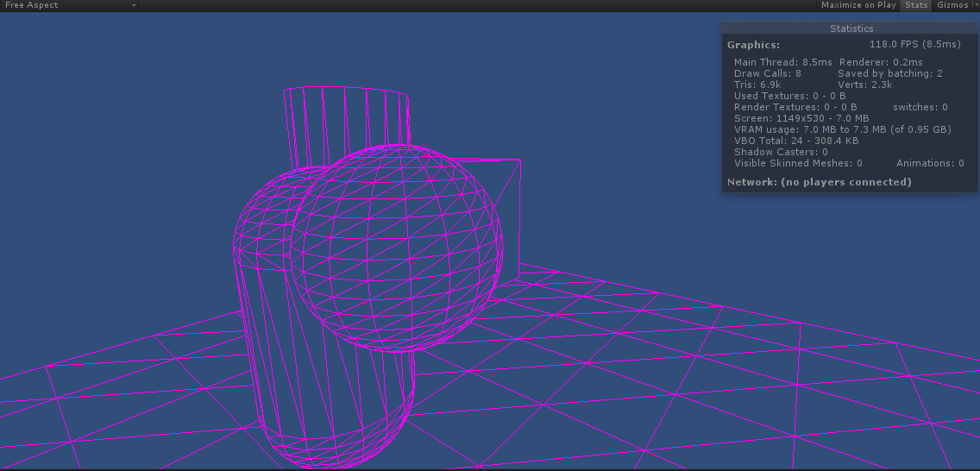Click 'Main Thread: 8.5ms' stat

[x=783, y=62]
